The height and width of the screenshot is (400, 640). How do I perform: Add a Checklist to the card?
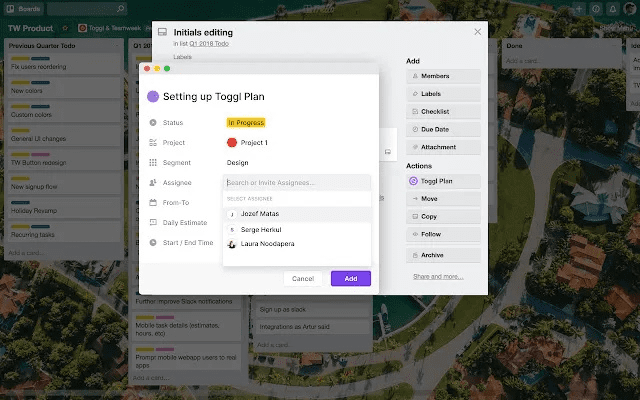(x=444, y=111)
